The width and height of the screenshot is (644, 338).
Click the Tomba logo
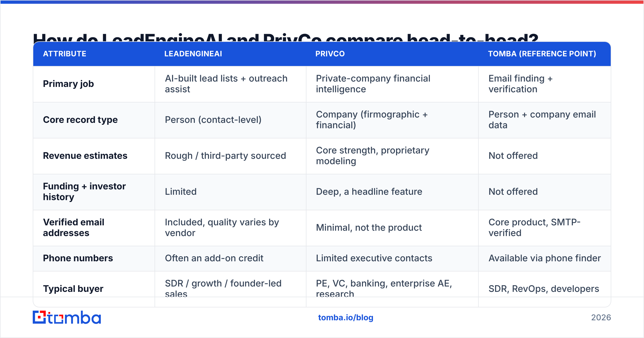pos(67,317)
